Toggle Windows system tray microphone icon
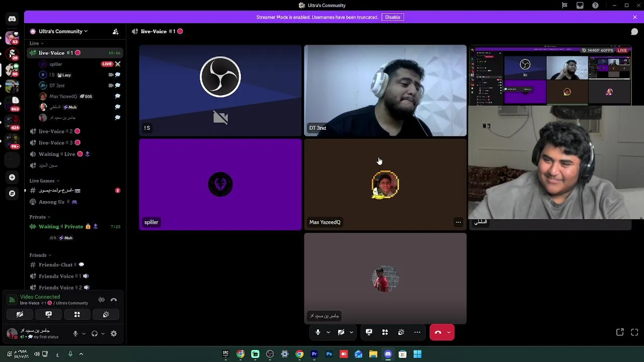Image resolution: width=644 pixels, height=362 pixels. click(x=70, y=354)
